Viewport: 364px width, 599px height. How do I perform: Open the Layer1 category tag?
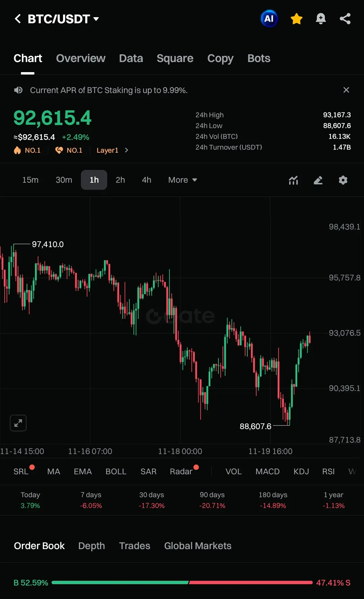click(108, 150)
